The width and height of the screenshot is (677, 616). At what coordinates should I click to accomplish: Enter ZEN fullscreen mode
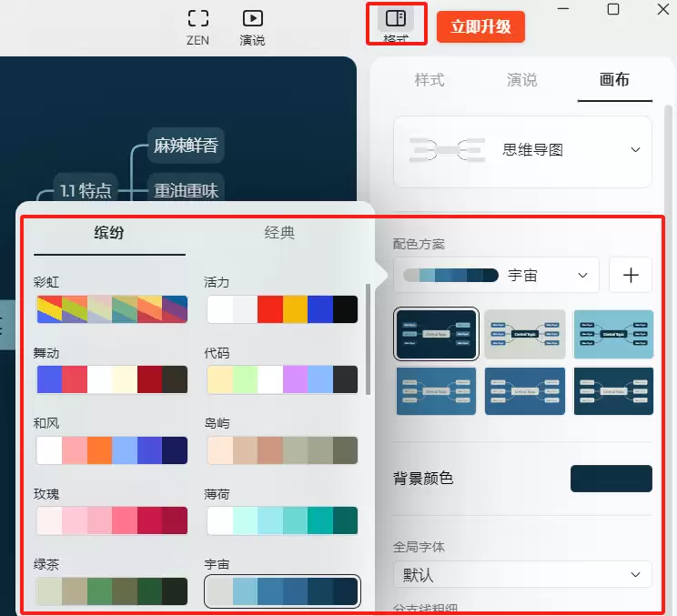click(x=198, y=26)
